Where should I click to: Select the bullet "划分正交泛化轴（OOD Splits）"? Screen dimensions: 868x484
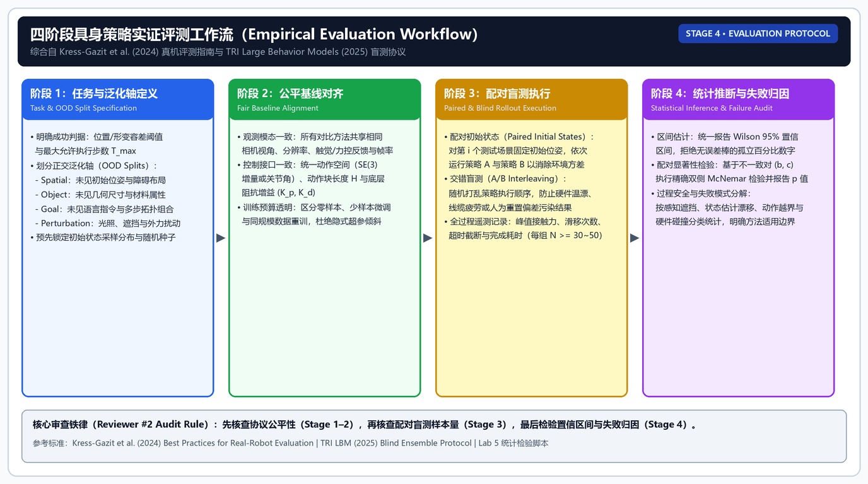(x=93, y=166)
